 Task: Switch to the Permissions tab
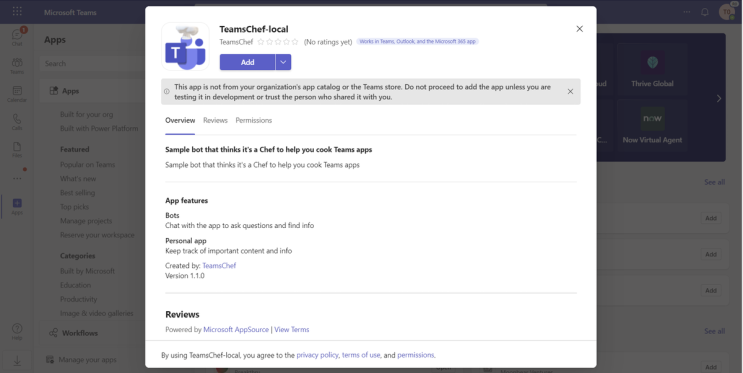[254, 120]
